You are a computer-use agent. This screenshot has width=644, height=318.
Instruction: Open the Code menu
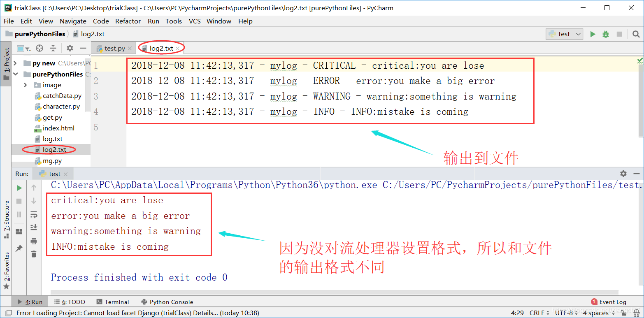(x=101, y=21)
